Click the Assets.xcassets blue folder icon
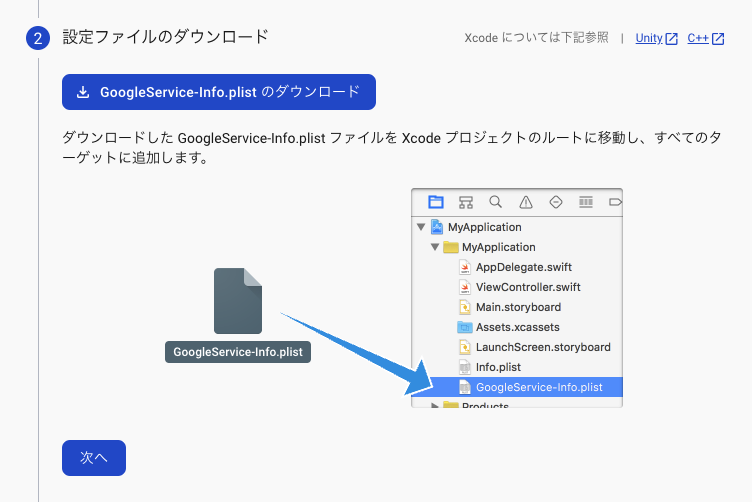This screenshot has width=752, height=502. coord(465,327)
